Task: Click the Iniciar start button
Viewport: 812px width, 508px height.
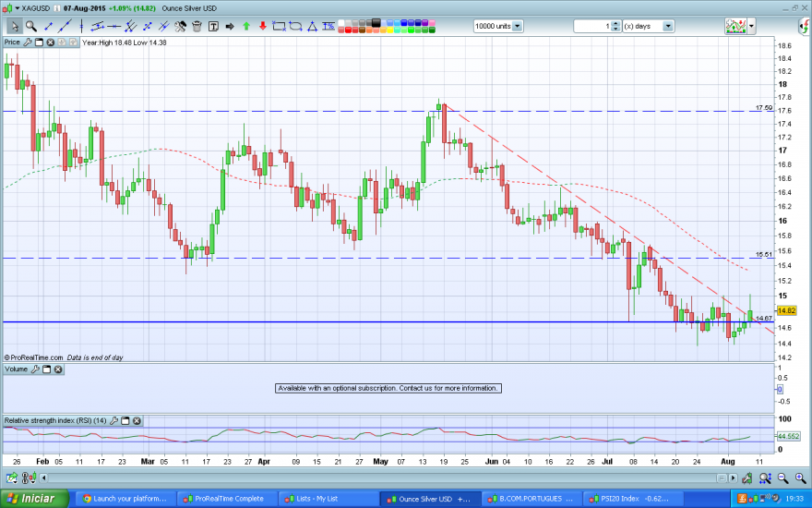Action: 33,499
